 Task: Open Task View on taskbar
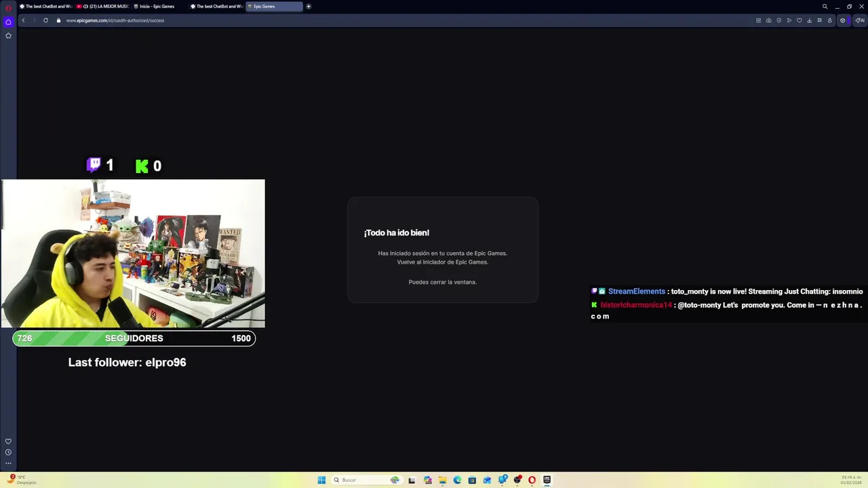tap(412, 480)
